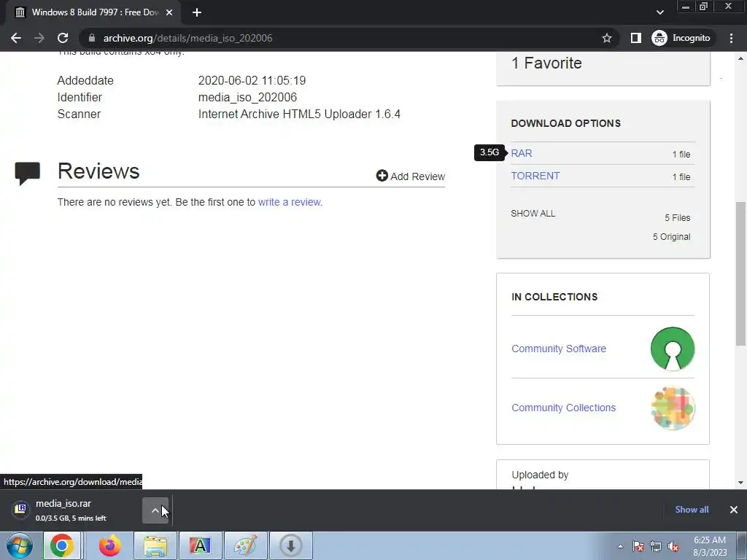Image resolution: width=747 pixels, height=560 pixels.
Task: Click the muted volume tray icon
Action: pos(673,546)
